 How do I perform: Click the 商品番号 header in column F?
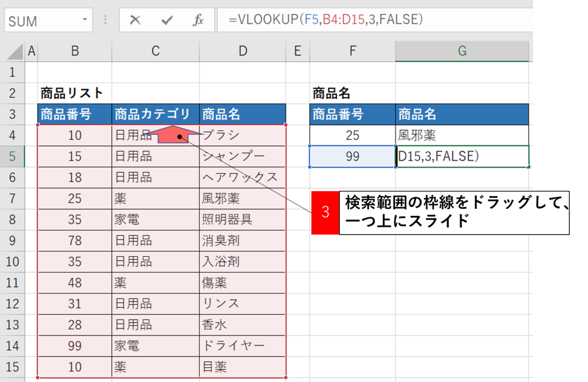click(352, 114)
